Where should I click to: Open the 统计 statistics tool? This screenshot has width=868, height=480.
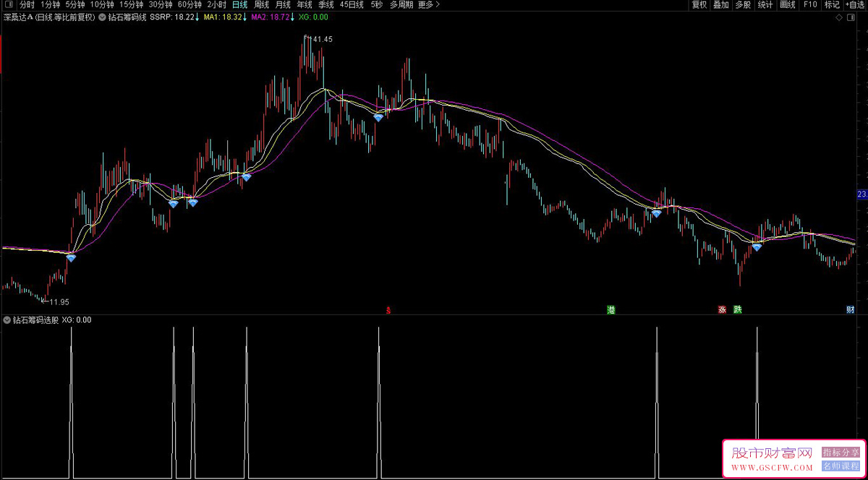click(x=765, y=4)
